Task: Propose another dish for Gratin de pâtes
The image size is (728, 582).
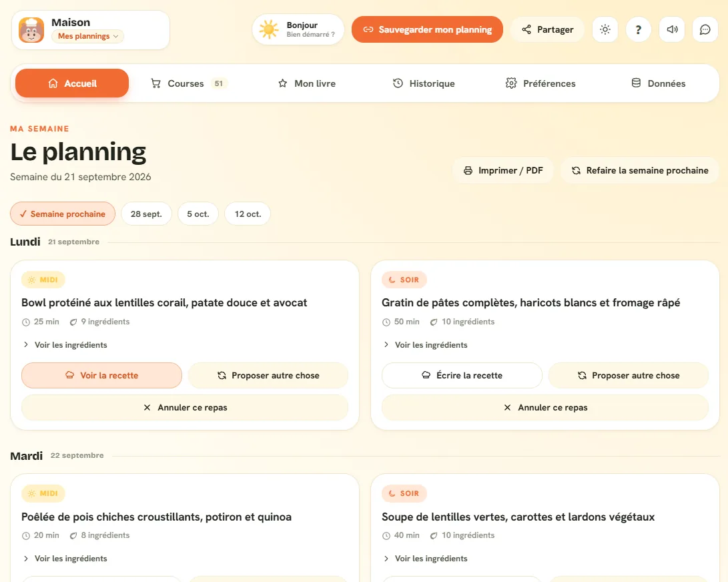Action: [x=629, y=375]
